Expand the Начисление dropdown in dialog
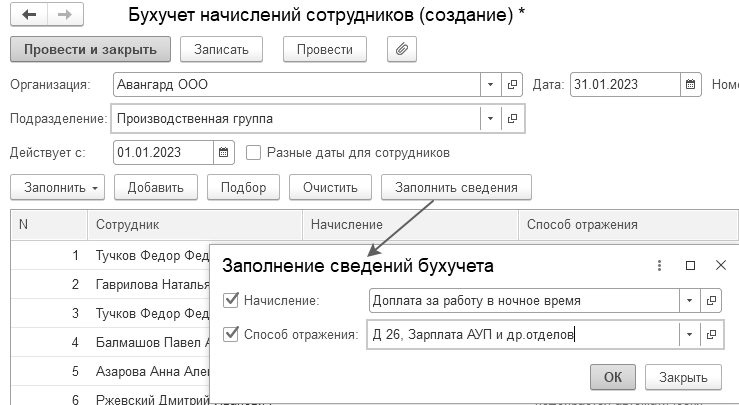Viewport: 739px width, 405px height. (x=690, y=300)
